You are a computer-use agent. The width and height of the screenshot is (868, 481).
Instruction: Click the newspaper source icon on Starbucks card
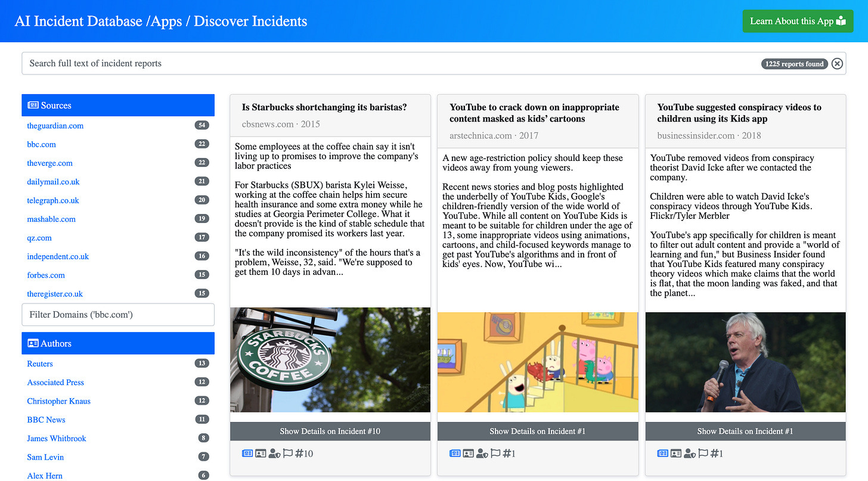click(247, 454)
